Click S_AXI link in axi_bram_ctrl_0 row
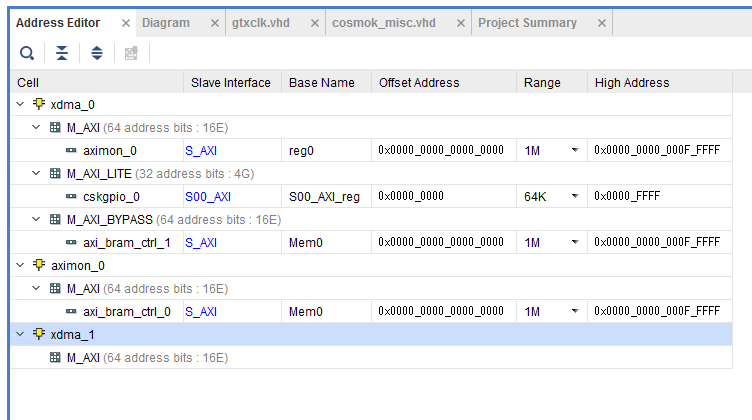 point(201,311)
